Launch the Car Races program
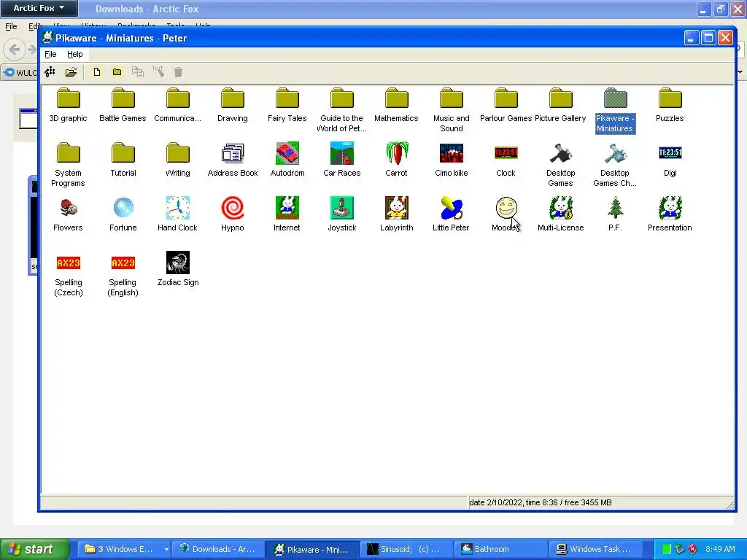Viewport: 747px width, 560px height. (342, 160)
